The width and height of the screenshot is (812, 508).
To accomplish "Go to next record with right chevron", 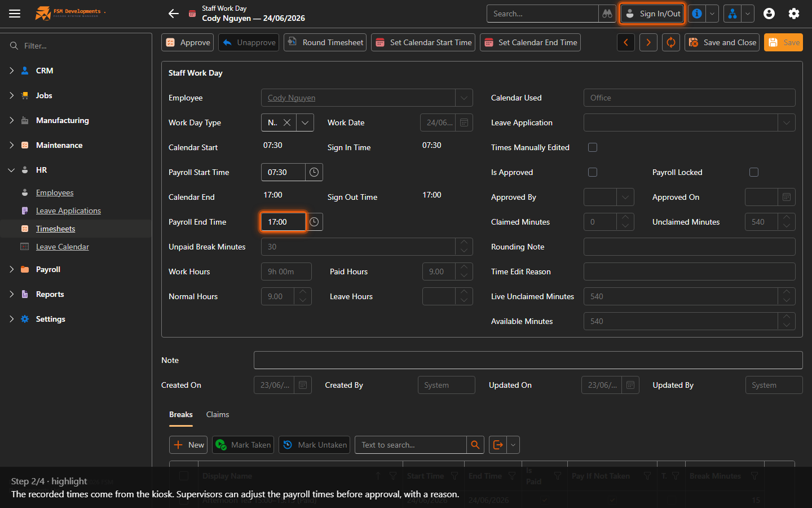I will (648, 42).
